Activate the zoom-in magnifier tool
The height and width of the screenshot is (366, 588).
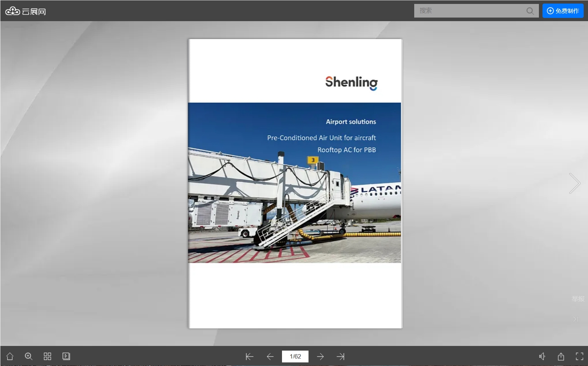coord(29,356)
